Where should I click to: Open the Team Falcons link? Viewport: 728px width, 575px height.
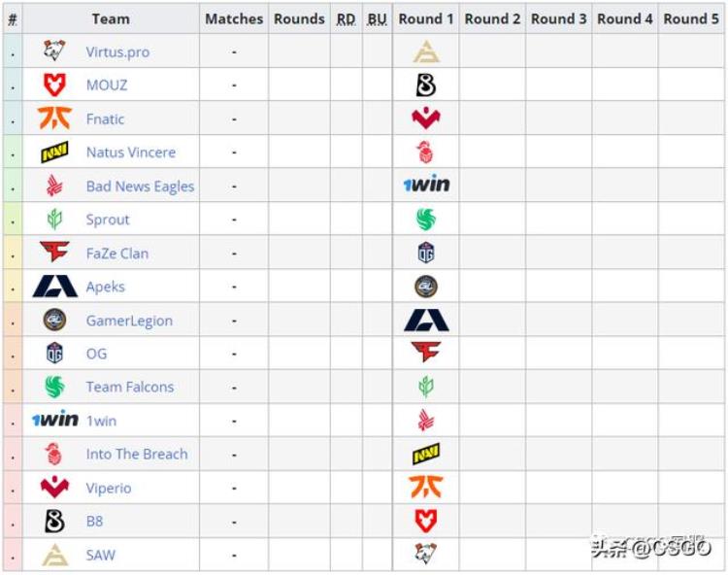(130, 387)
